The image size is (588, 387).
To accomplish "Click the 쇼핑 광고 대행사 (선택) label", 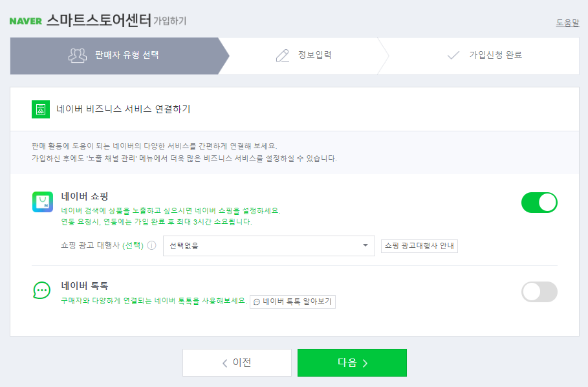I will pyautogui.click(x=102, y=246).
